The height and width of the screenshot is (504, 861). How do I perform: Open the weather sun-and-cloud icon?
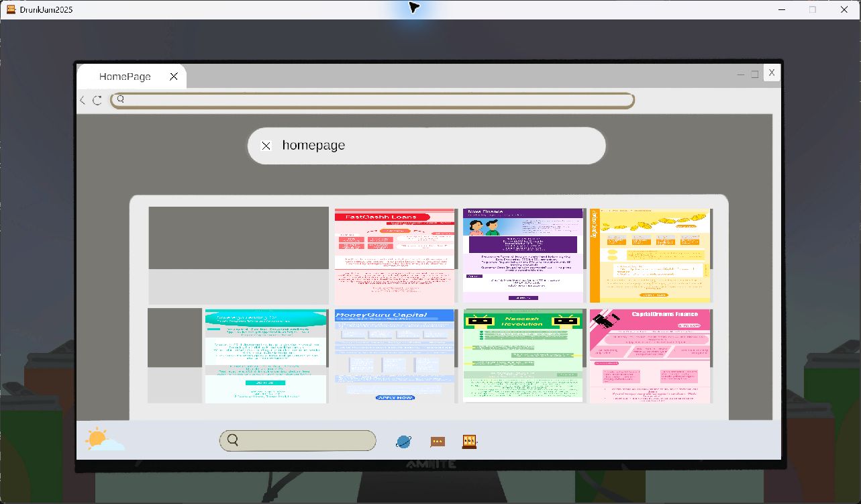coord(105,440)
